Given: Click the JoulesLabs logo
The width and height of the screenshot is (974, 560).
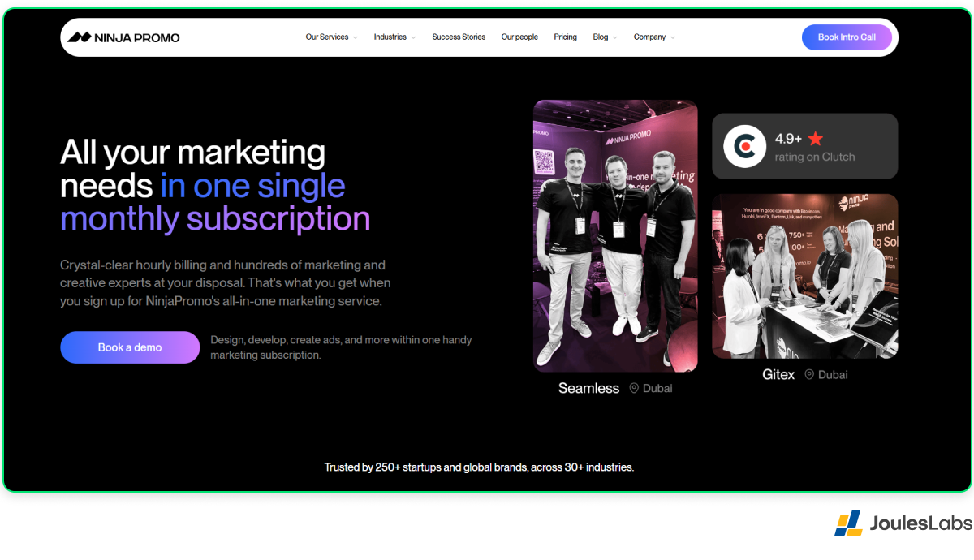Looking at the screenshot, I should [x=903, y=523].
